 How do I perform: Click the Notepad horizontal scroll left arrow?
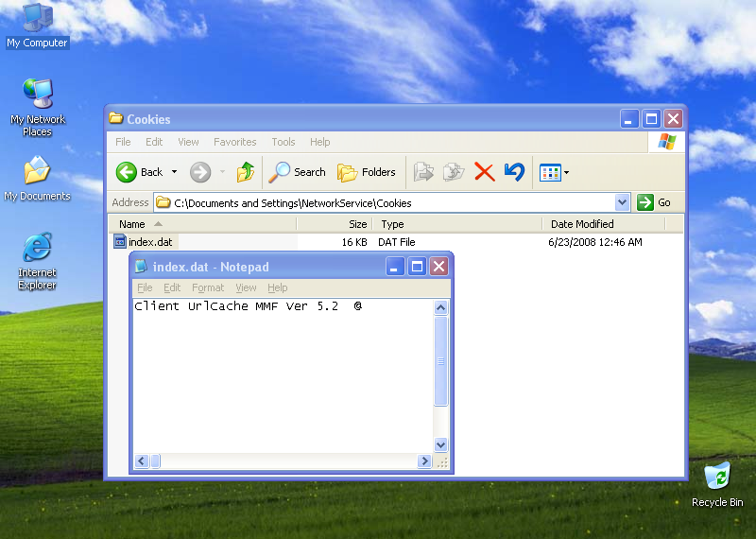point(141,461)
